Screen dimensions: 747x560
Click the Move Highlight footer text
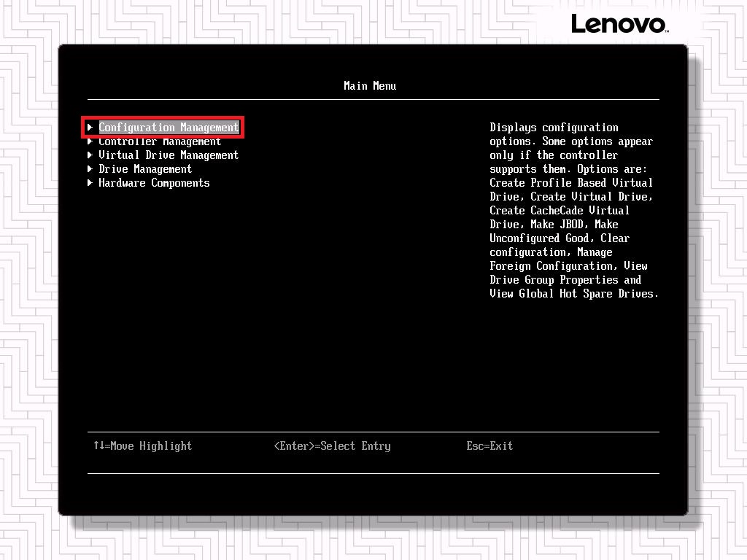pos(151,446)
